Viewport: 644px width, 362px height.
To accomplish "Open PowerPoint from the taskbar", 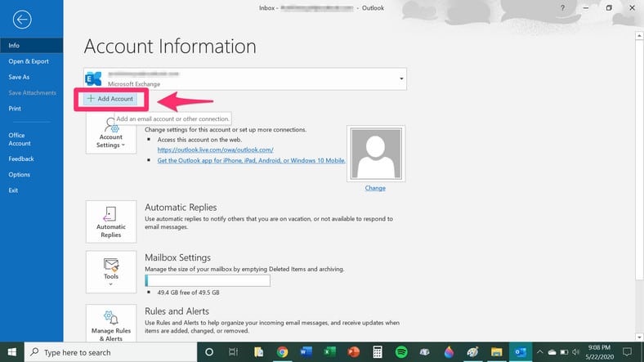I will coord(354,352).
